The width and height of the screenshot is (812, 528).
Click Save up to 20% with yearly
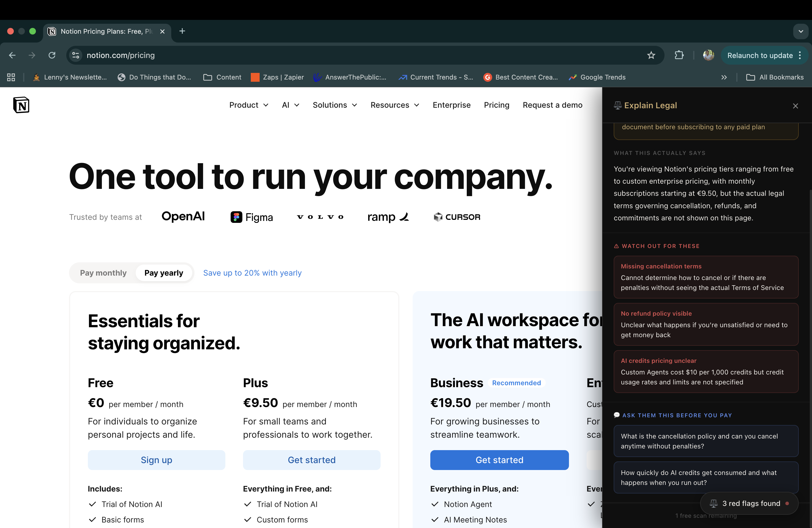point(252,273)
